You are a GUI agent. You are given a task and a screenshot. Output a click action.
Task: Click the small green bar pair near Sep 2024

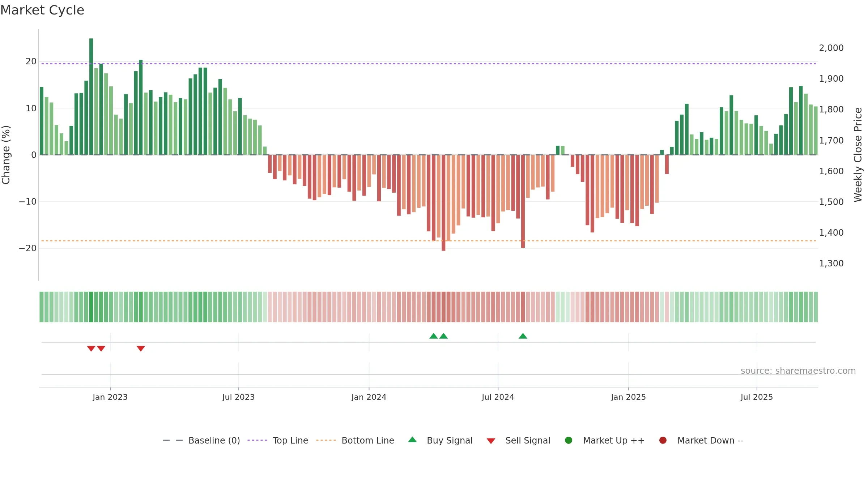coord(560,150)
